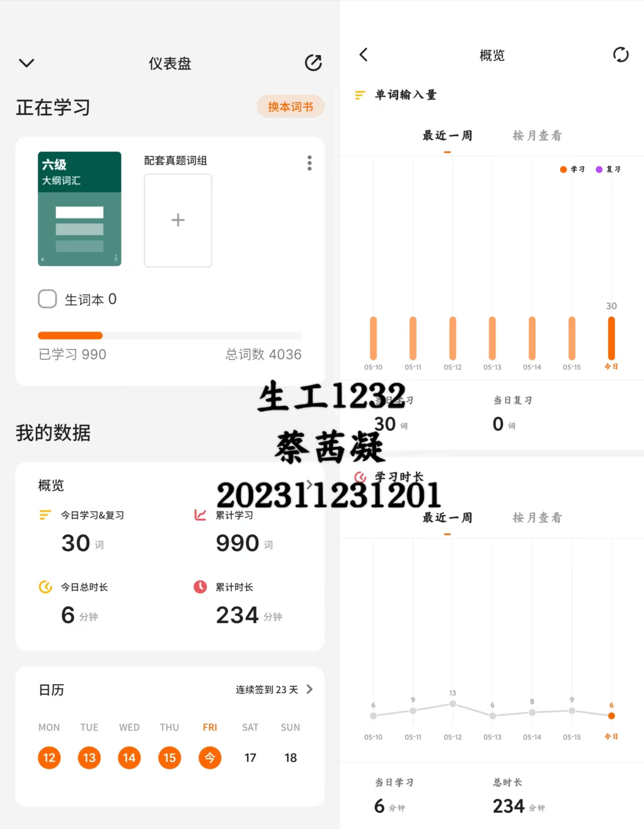Open the 六级大纲词汇 book cover
The height and width of the screenshot is (829, 644).
[x=80, y=209]
